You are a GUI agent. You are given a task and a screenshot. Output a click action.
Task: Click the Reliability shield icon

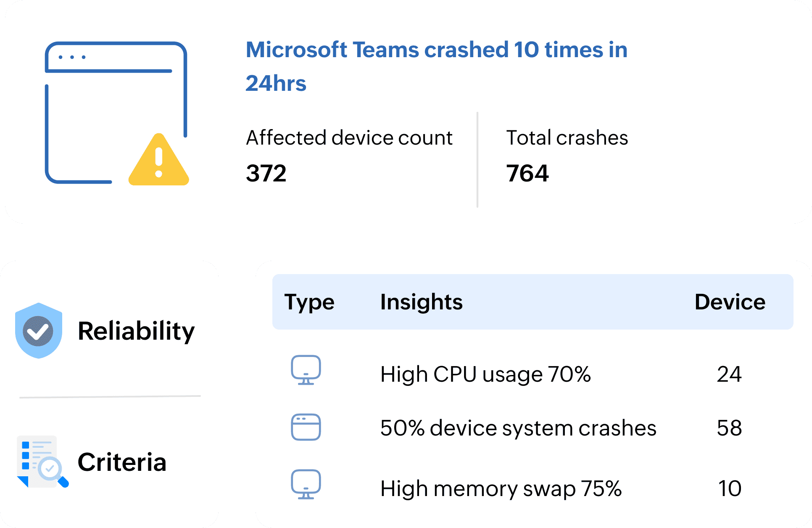pyautogui.click(x=39, y=330)
